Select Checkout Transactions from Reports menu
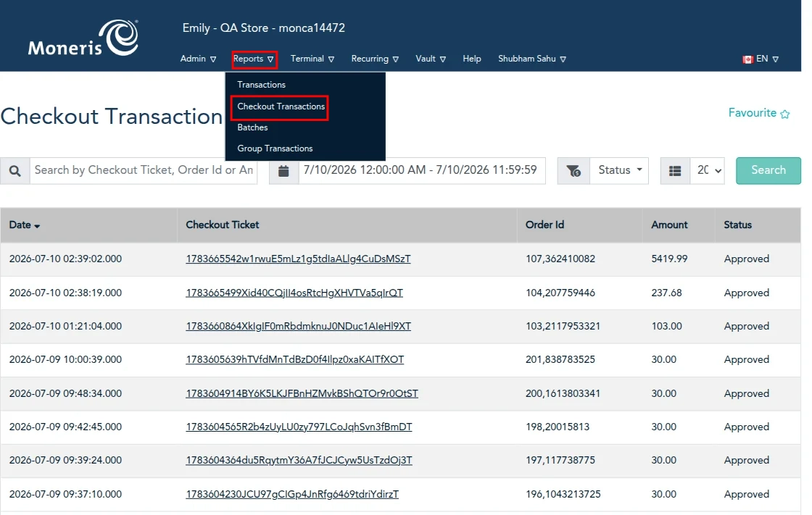Viewport: 812px width, 515px height. click(x=281, y=106)
